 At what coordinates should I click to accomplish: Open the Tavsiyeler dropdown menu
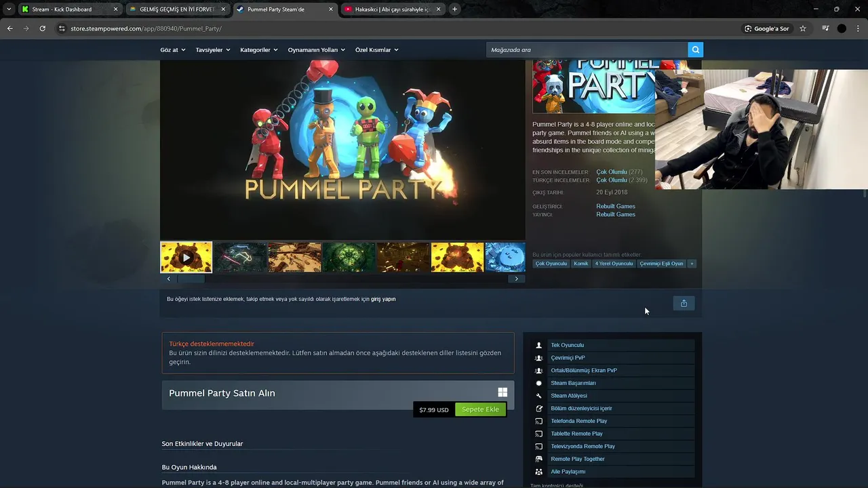pyautogui.click(x=213, y=49)
